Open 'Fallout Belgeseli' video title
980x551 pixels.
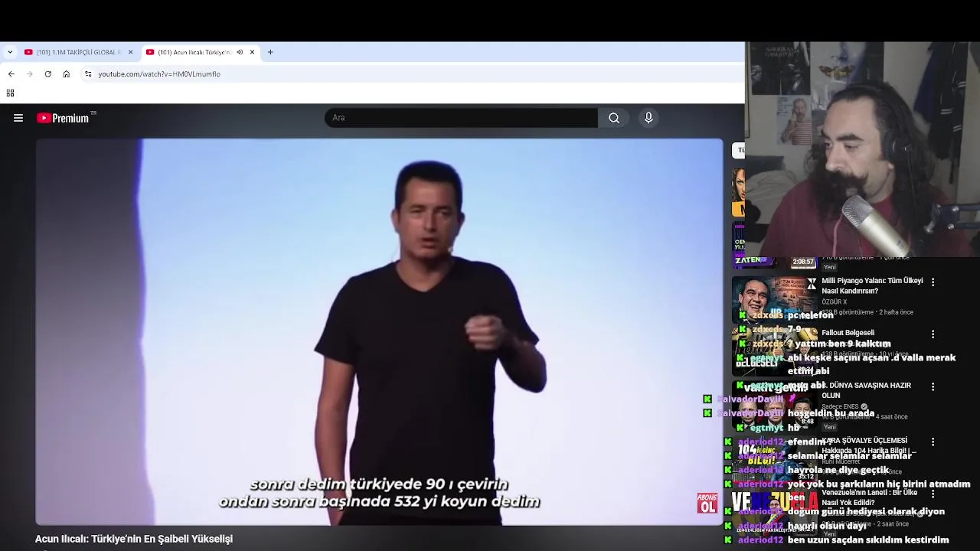coord(848,333)
